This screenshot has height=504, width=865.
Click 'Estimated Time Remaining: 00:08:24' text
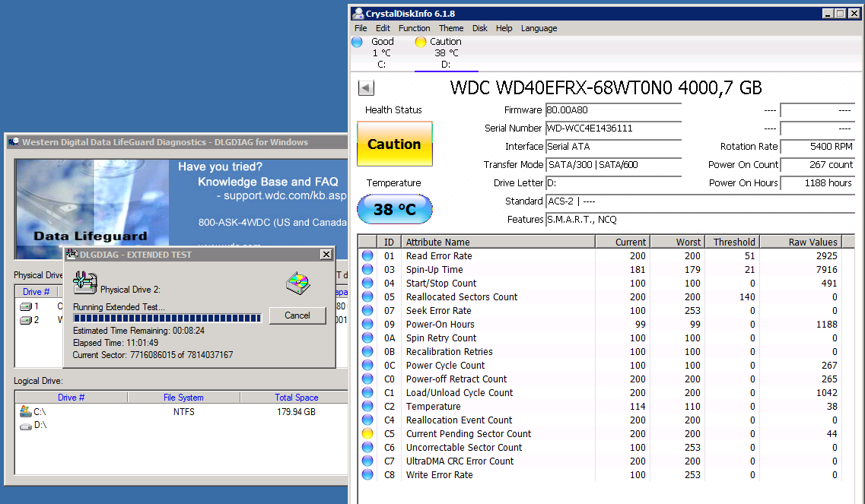139,331
